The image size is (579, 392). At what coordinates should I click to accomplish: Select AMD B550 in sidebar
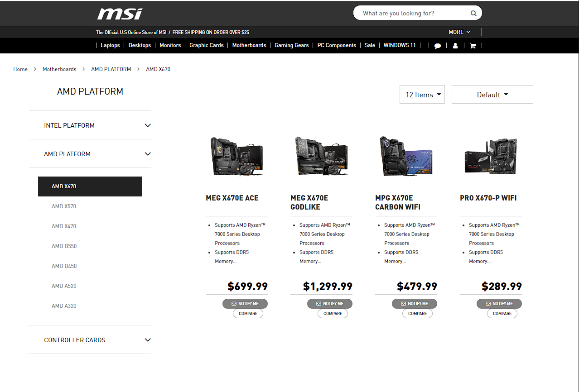[x=64, y=246]
